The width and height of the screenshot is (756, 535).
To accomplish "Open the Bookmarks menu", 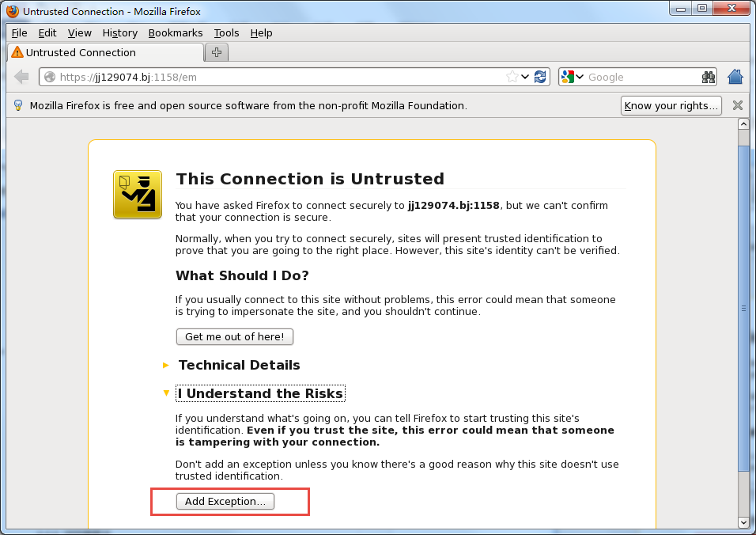I will 176,33.
